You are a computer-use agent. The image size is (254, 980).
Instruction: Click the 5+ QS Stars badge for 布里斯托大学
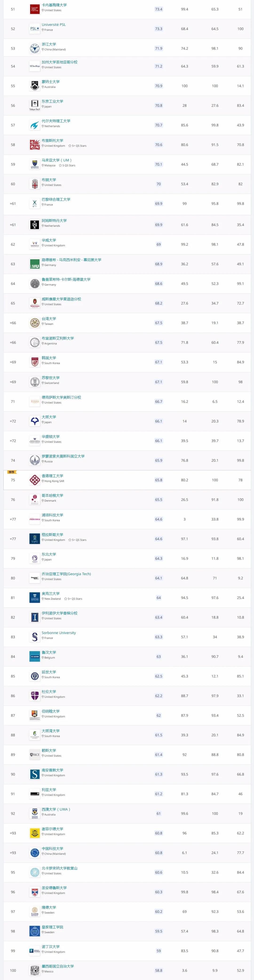point(77,146)
